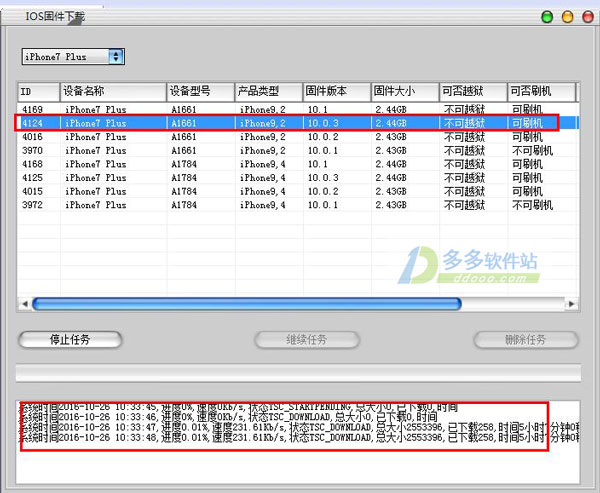Viewport: 600px width, 493px height.
Task: Sort by the 可否刷机 column header
Action: (x=541, y=92)
